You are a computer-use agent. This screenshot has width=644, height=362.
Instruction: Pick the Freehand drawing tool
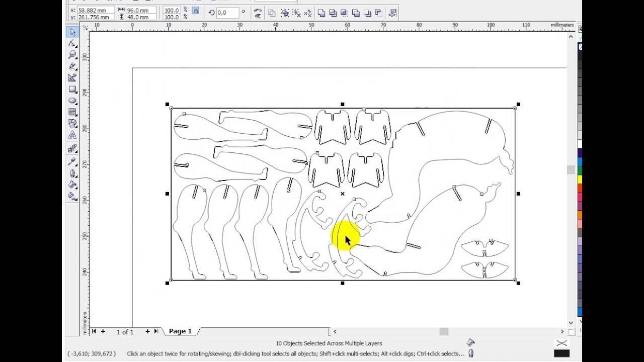[x=72, y=66]
